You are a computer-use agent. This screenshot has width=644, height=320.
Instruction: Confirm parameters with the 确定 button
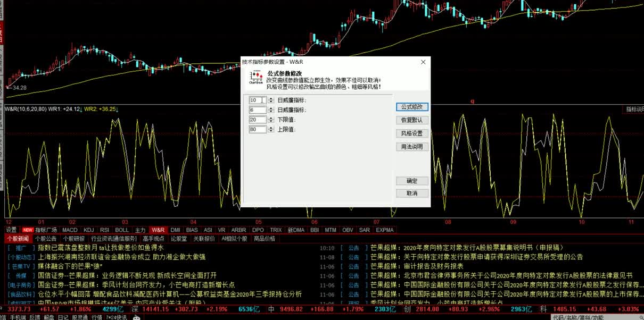click(x=412, y=181)
